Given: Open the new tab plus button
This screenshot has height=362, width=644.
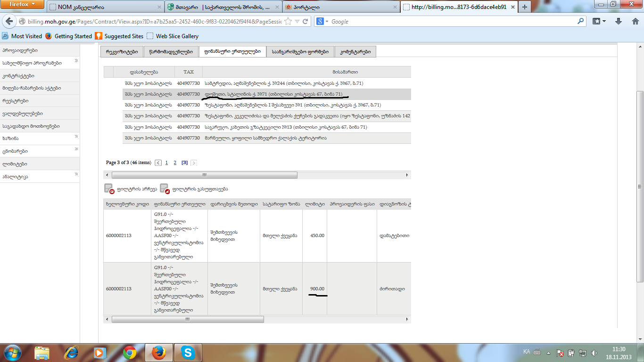Looking at the screenshot, I should click(525, 7).
